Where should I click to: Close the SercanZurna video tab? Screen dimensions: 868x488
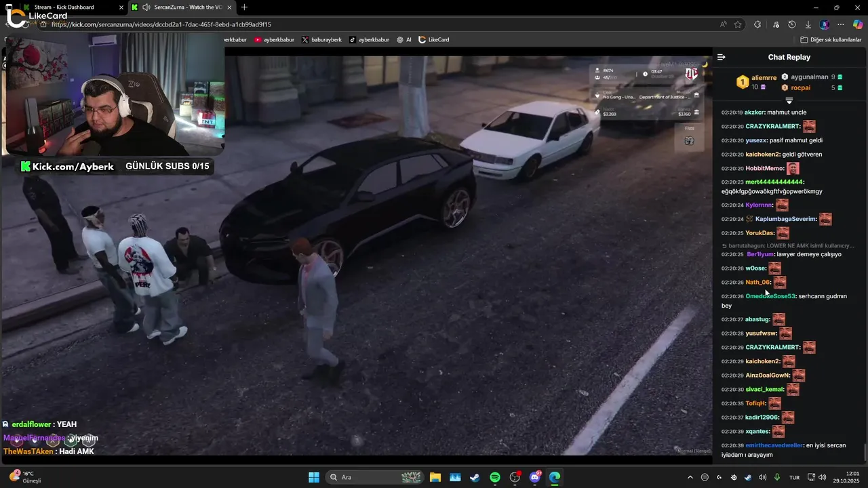pyautogui.click(x=229, y=7)
